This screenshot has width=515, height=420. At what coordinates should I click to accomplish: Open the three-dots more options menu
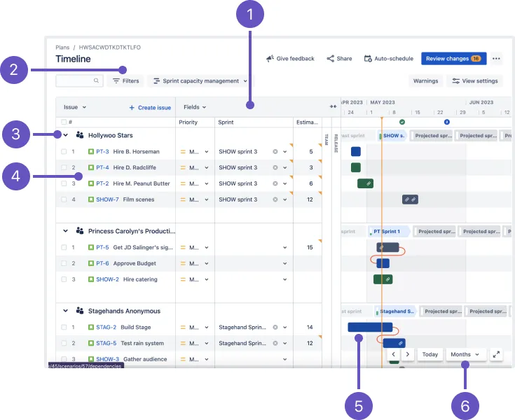click(496, 58)
